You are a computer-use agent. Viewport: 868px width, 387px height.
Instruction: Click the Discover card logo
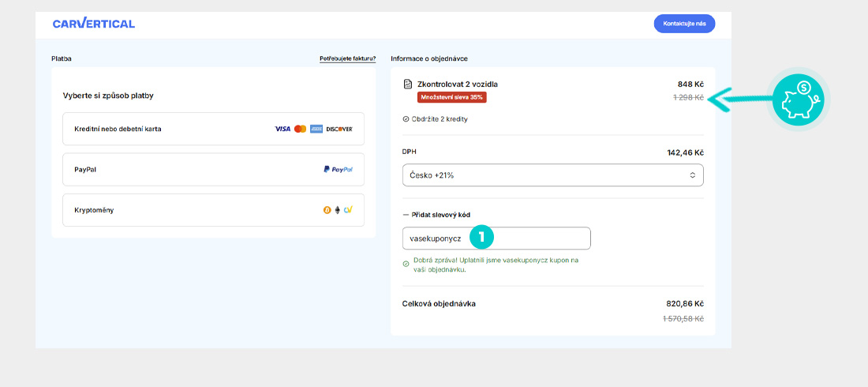click(x=339, y=129)
